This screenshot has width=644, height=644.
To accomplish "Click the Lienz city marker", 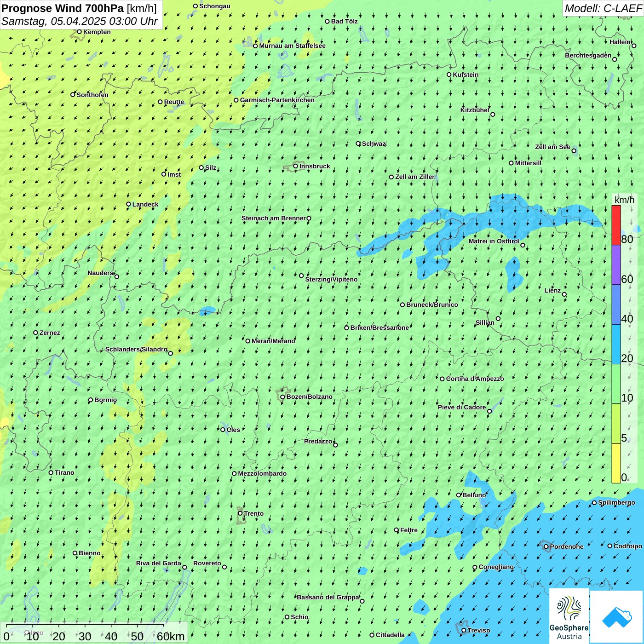I will 564,294.
